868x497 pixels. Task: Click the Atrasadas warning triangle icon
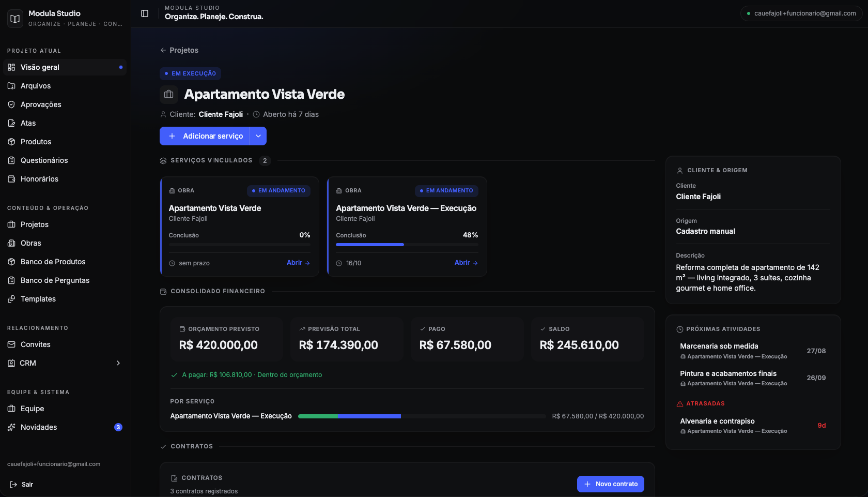680,404
